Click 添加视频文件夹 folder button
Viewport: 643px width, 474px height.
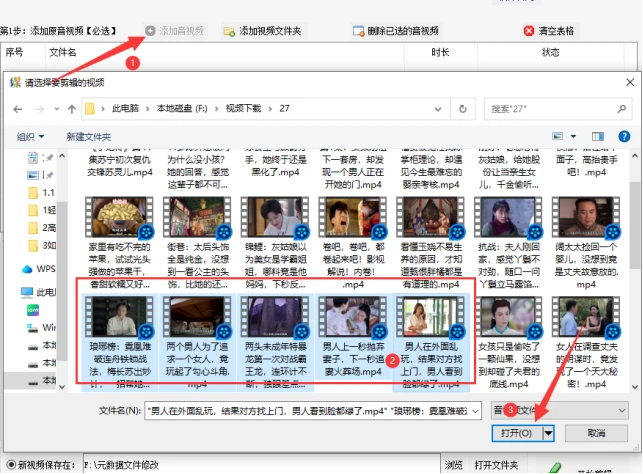[x=262, y=31]
